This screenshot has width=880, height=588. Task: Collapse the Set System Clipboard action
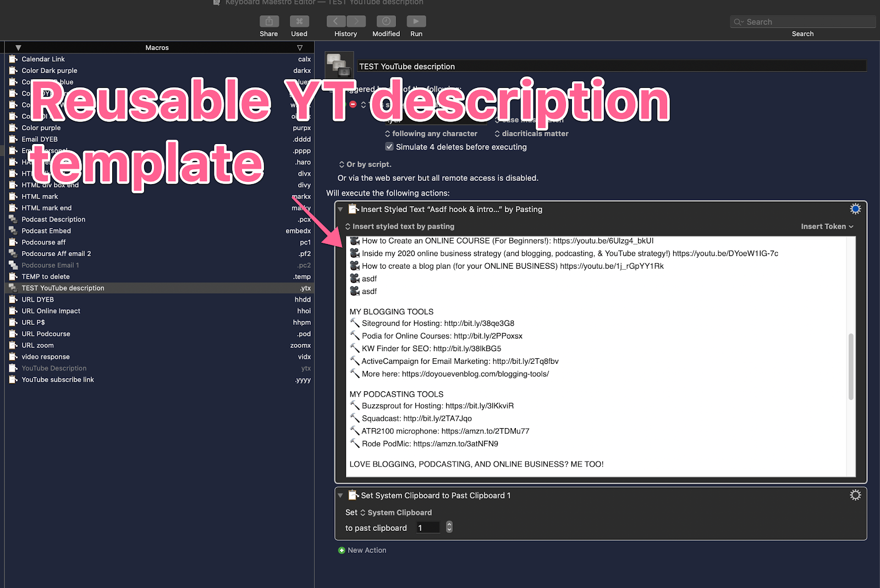[340, 496]
